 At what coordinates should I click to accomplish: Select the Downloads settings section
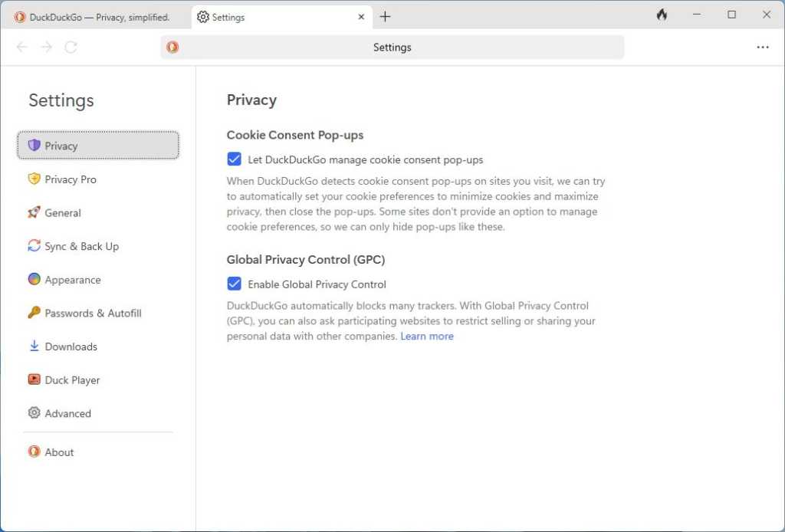(x=71, y=346)
